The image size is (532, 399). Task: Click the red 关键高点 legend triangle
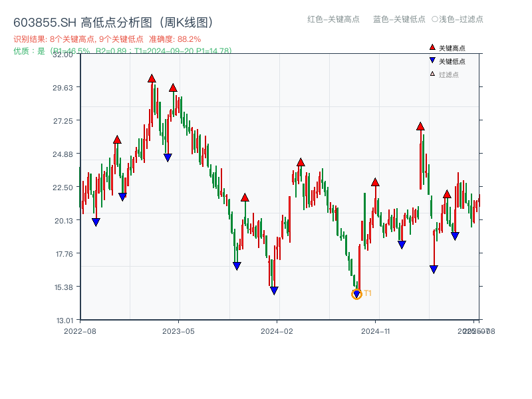[432, 47]
